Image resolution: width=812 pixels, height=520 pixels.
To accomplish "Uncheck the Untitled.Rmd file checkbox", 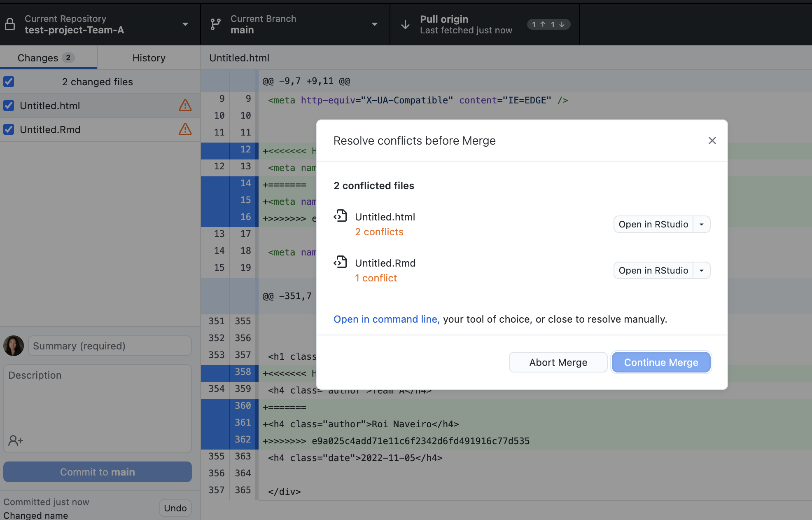I will (x=9, y=129).
